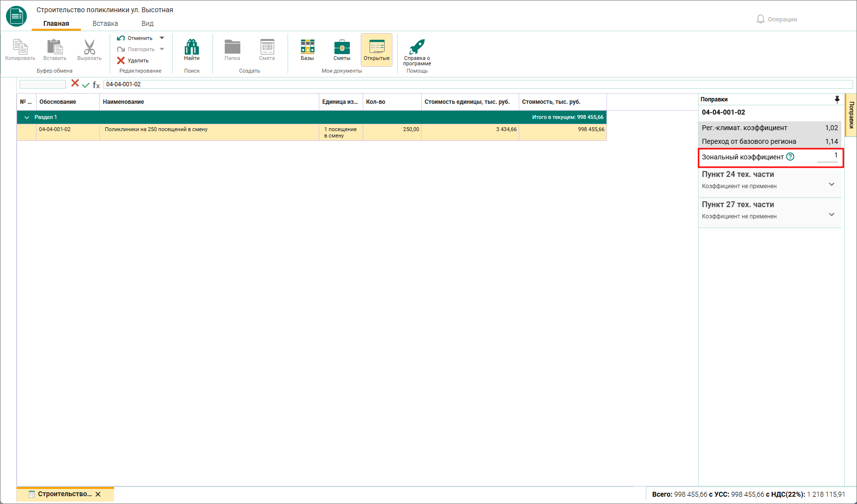Click Стоимость, тыс. руб. column header
The height and width of the screenshot is (504, 857).
pyautogui.click(x=563, y=102)
